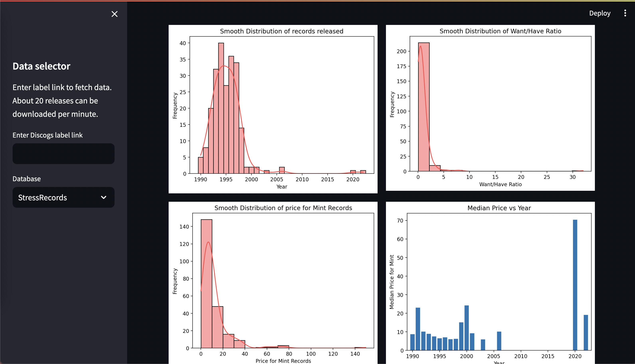Click the tallest blue bar at year 2020

click(575, 285)
